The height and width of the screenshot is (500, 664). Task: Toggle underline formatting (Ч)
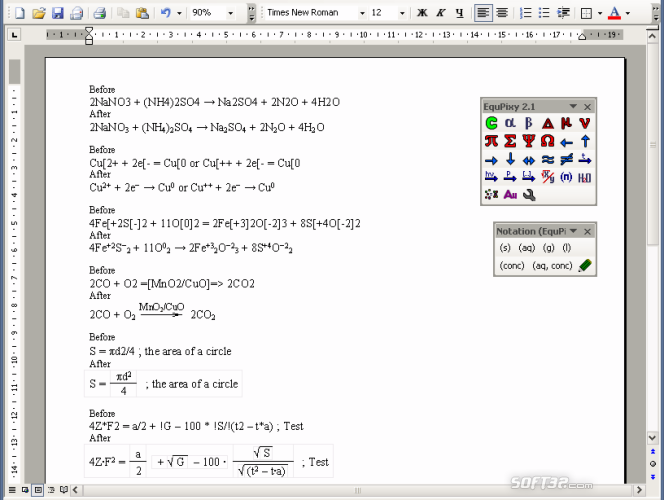coord(458,13)
